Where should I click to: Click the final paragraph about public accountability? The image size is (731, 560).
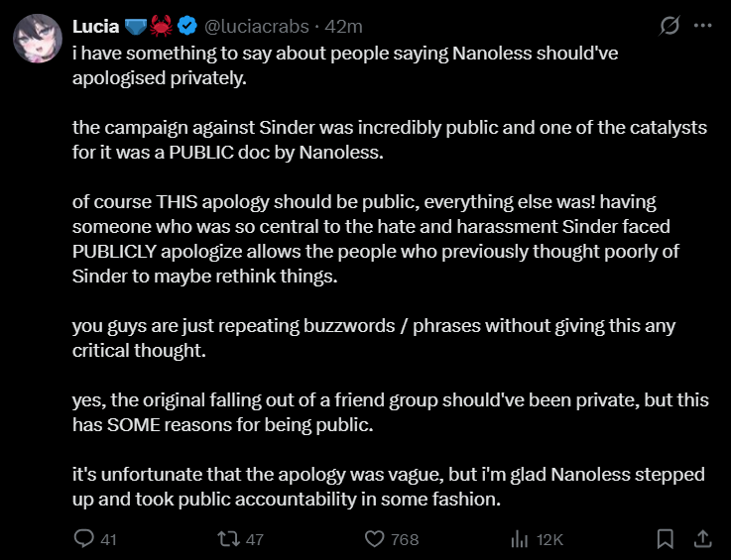click(389, 487)
